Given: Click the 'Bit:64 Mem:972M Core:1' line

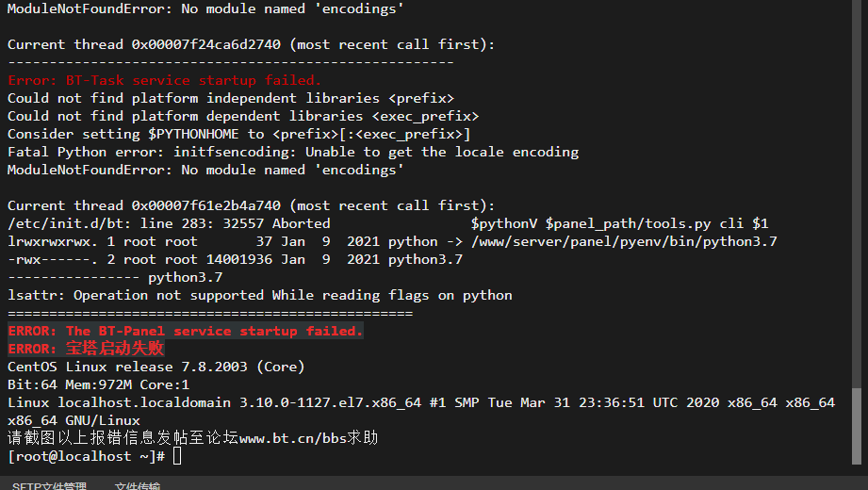Looking at the screenshot, I should 99,384.
